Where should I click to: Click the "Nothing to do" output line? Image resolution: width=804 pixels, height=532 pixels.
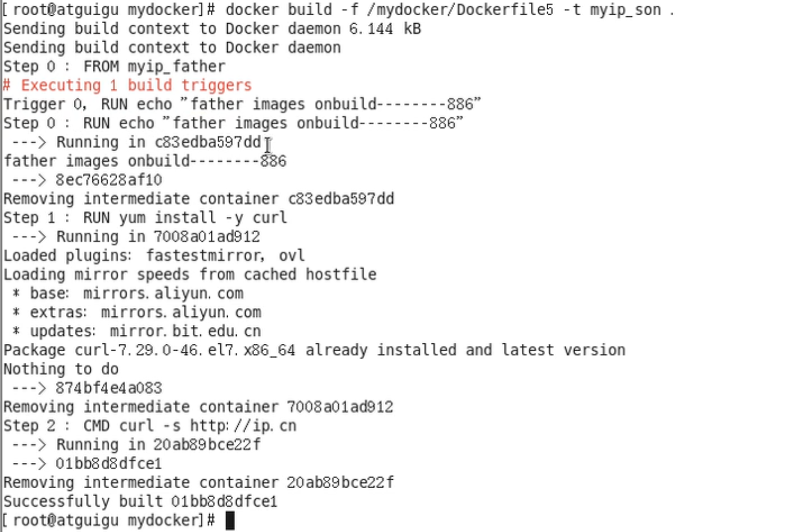tap(61, 369)
